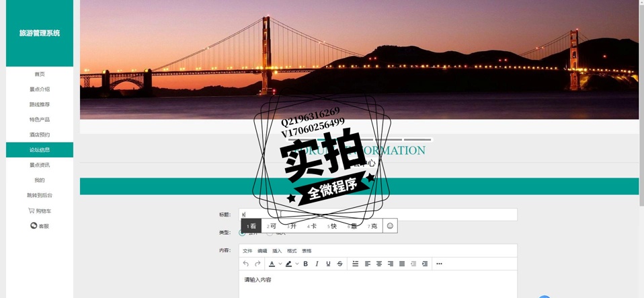Open the 插入 menu in the editor

click(277, 251)
